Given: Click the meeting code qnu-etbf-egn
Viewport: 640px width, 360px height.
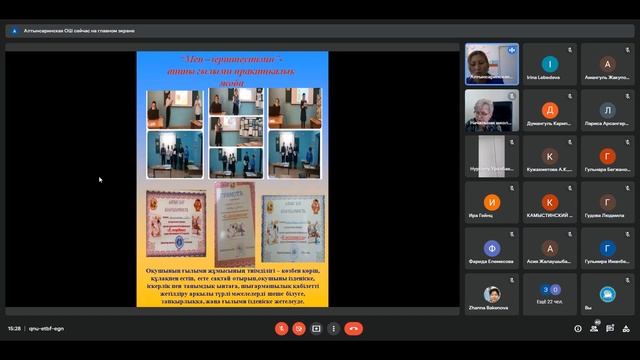Looking at the screenshot, I should coord(47,329).
